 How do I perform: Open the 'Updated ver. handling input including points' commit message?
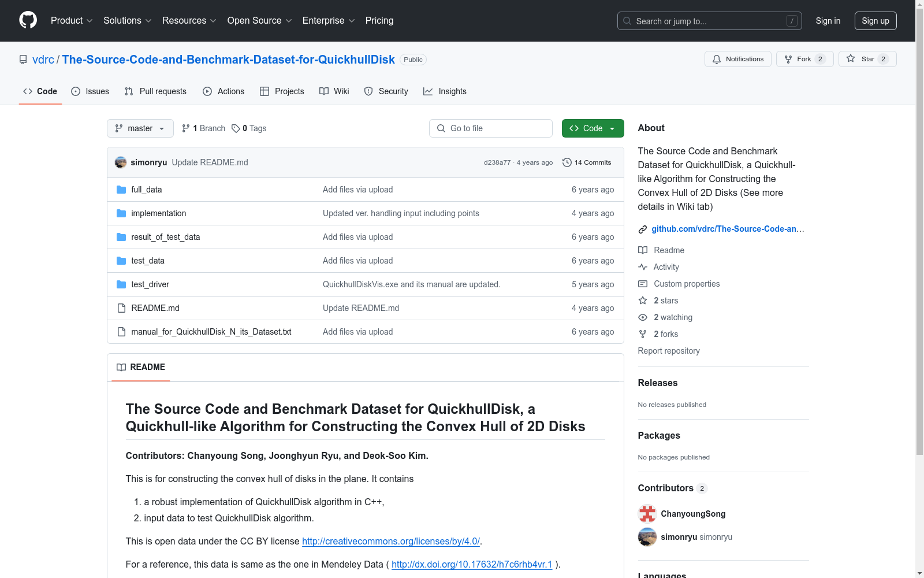click(x=401, y=213)
